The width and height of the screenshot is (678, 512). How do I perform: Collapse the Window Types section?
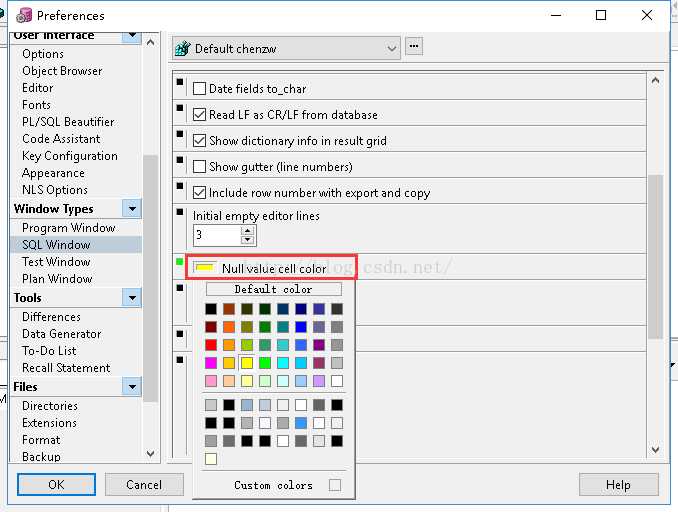point(132,209)
